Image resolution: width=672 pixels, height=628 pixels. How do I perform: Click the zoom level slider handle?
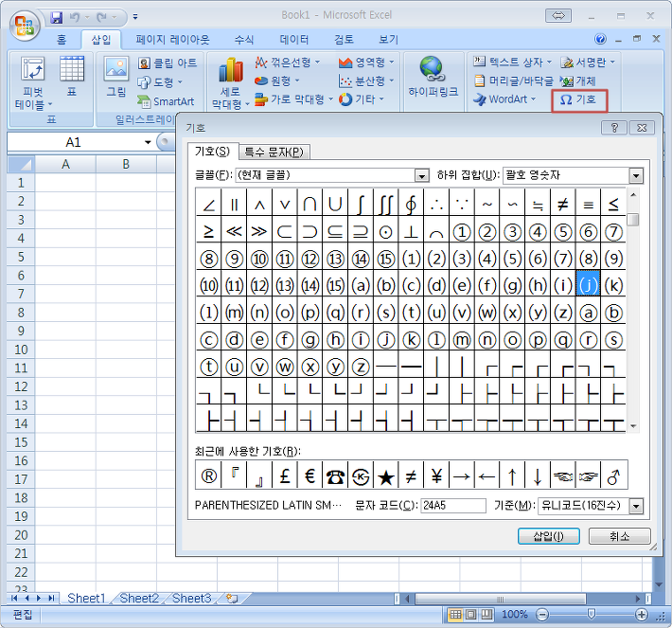[x=592, y=615]
